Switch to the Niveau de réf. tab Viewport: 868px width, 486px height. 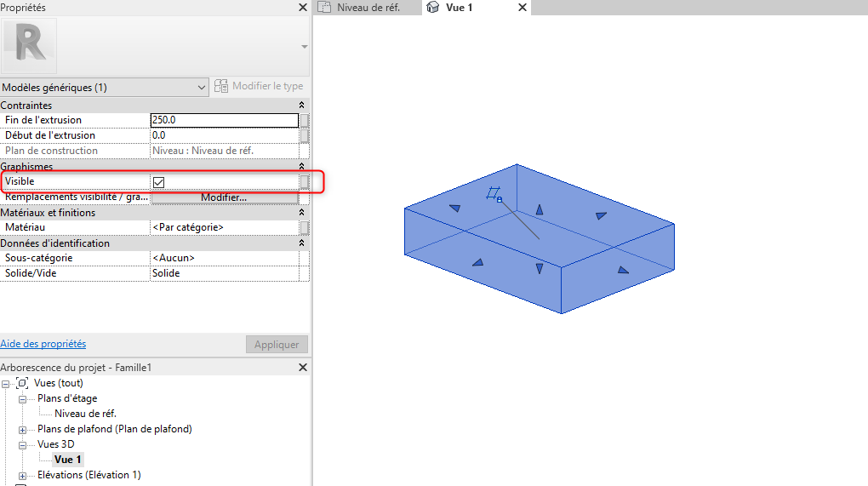(x=368, y=8)
